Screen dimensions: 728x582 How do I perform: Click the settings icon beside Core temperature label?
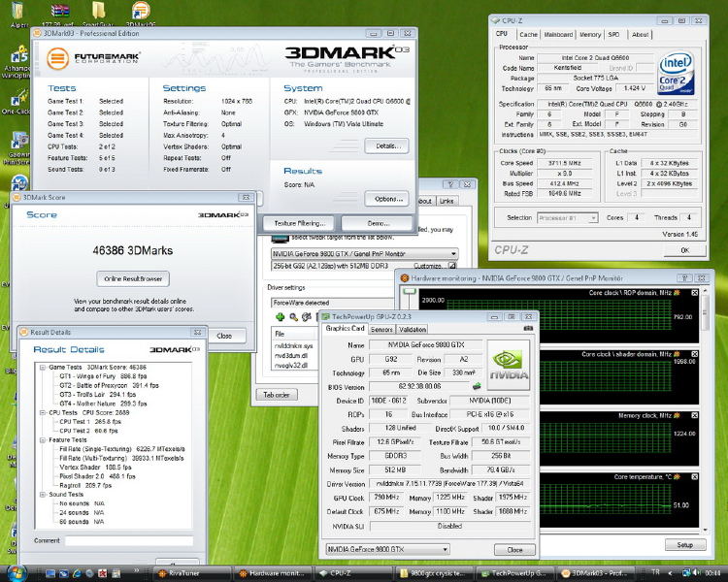click(677, 476)
